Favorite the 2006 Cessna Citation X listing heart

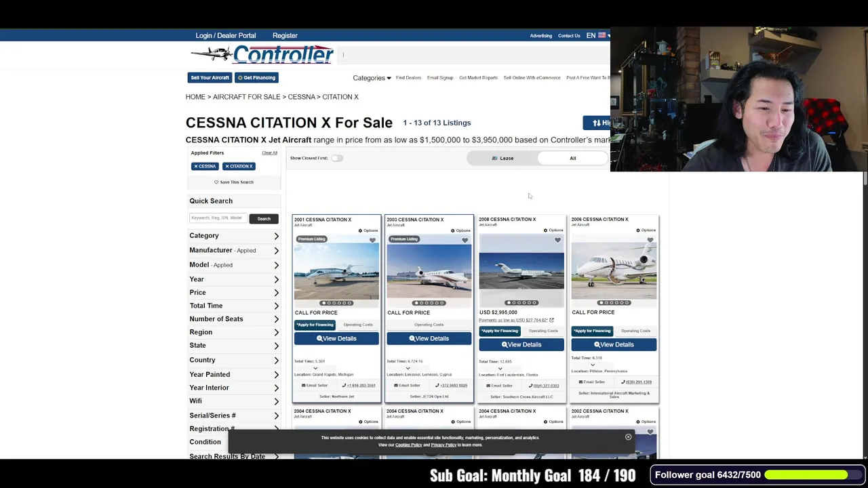650,240
